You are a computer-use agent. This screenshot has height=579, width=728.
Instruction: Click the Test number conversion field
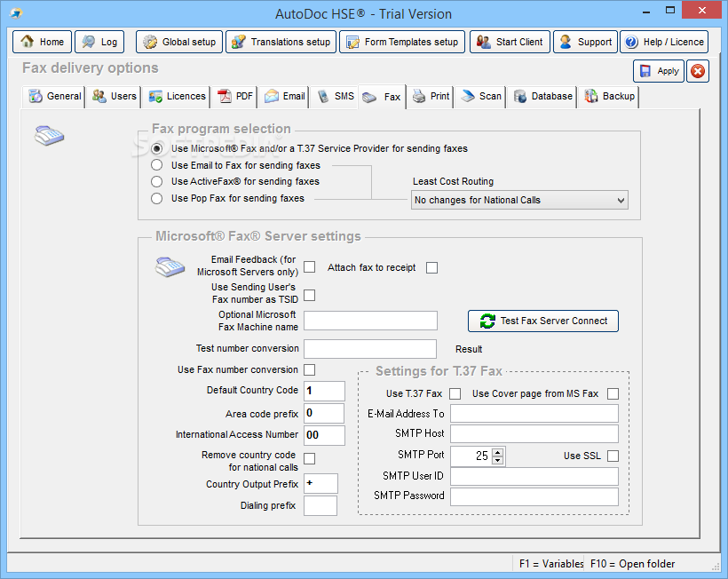pyautogui.click(x=370, y=349)
